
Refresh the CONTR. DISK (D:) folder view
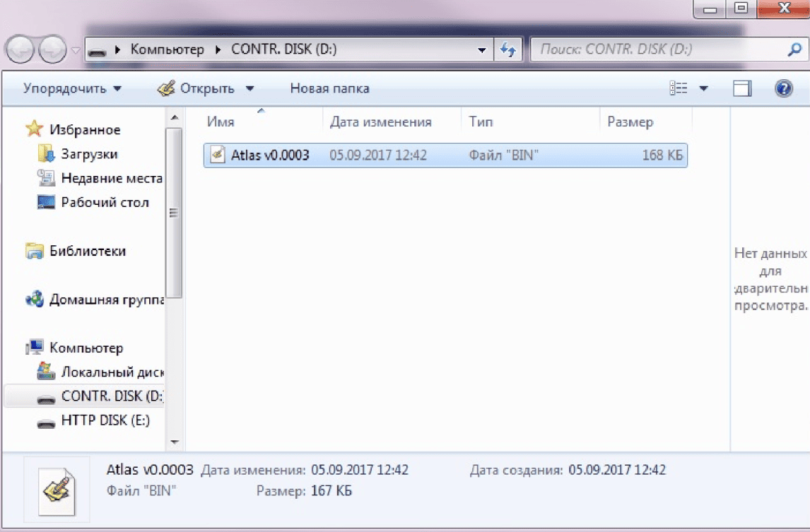[x=508, y=49]
